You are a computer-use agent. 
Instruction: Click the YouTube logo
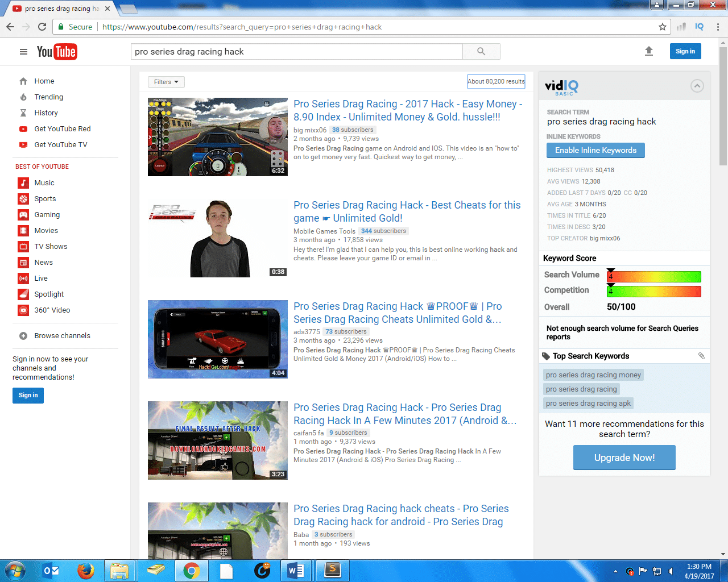[57, 52]
